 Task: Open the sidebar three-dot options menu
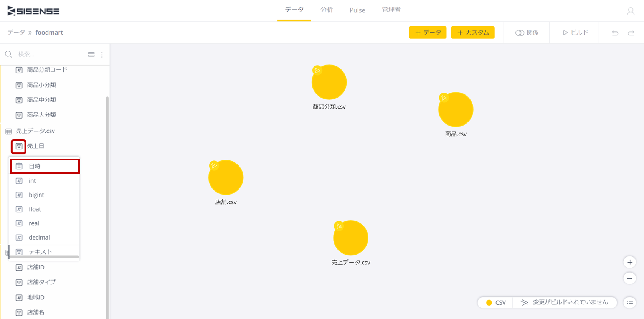pos(102,55)
